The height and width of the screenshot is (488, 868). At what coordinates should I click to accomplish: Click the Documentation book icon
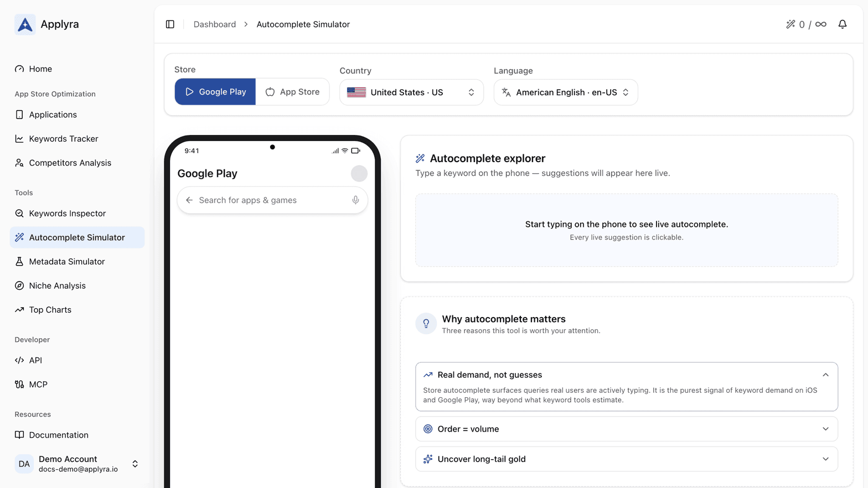click(19, 435)
